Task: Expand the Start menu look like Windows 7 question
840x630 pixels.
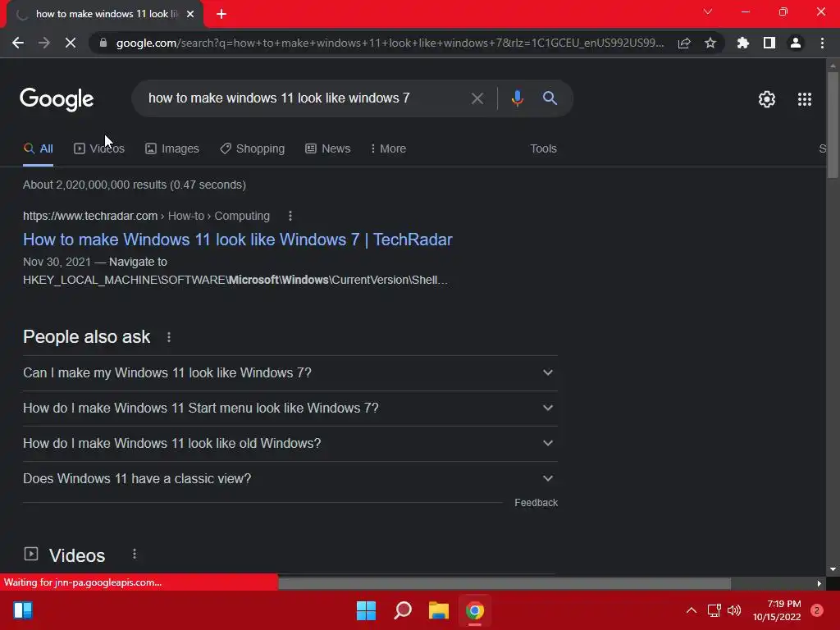Action: (290, 409)
